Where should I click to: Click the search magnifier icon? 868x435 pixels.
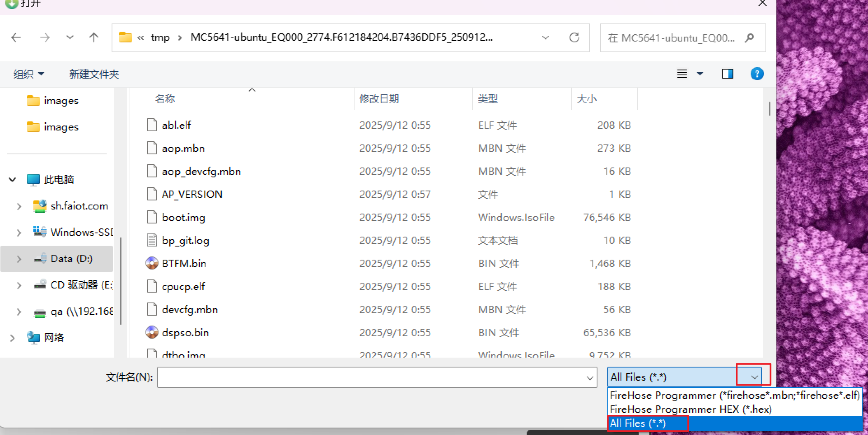tap(750, 38)
